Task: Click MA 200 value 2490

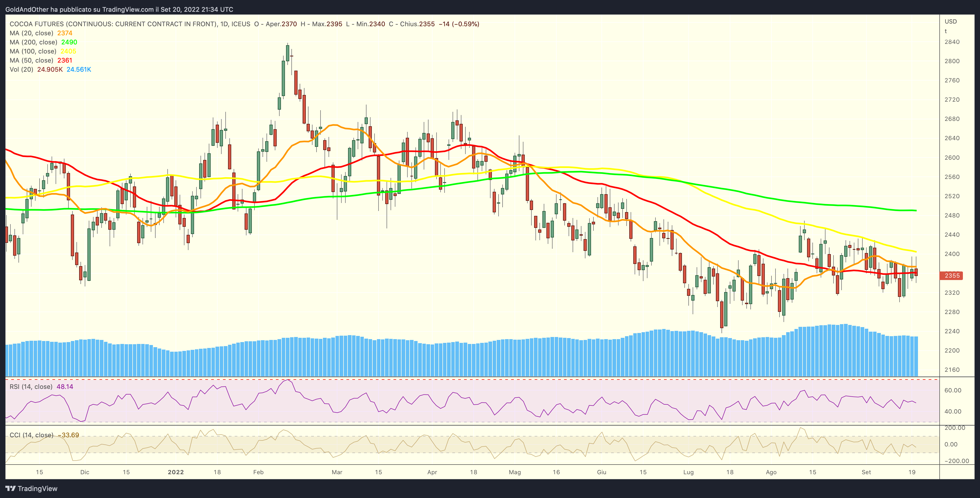Action: pyautogui.click(x=69, y=42)
